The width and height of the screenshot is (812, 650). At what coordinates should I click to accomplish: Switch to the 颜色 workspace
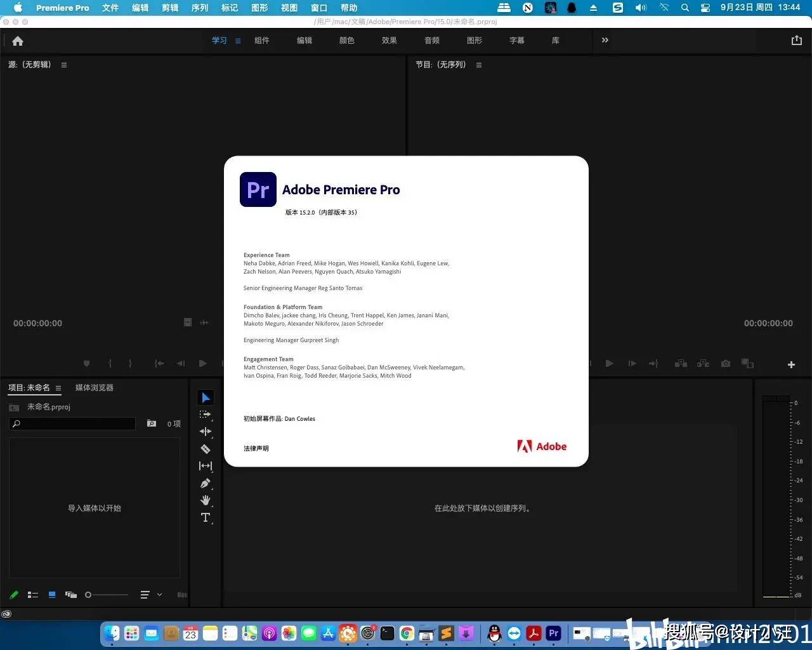[347, 40]
